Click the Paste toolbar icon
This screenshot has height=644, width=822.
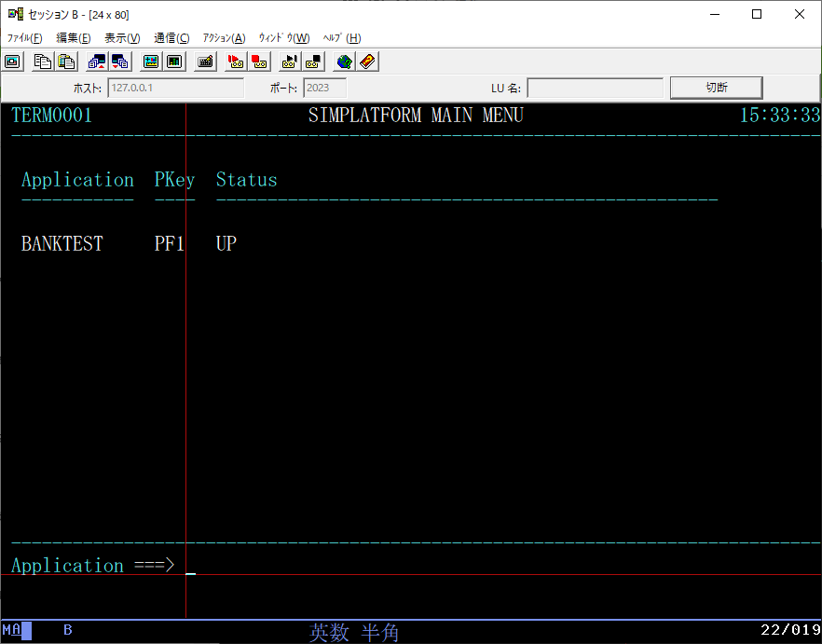[x=66, y=62]
